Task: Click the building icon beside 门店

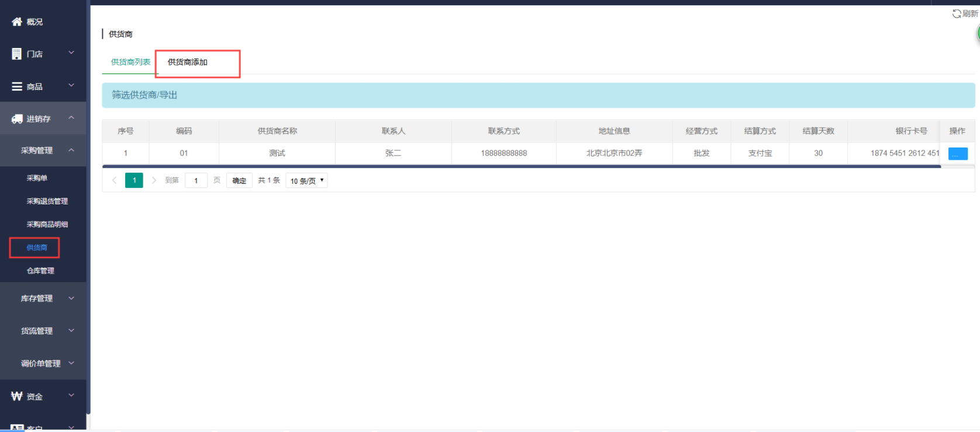Action: click(x=16, y=54)
